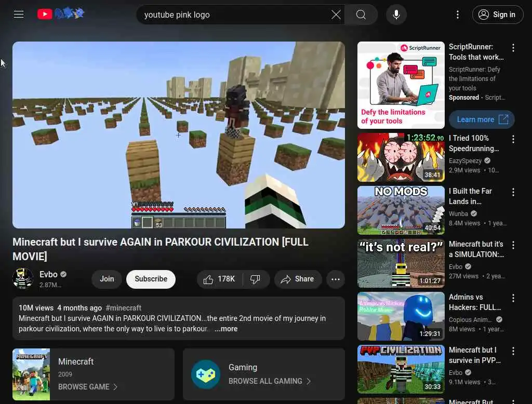Click the chevron next to BROWSE GAME

click(x=115, y=387)
